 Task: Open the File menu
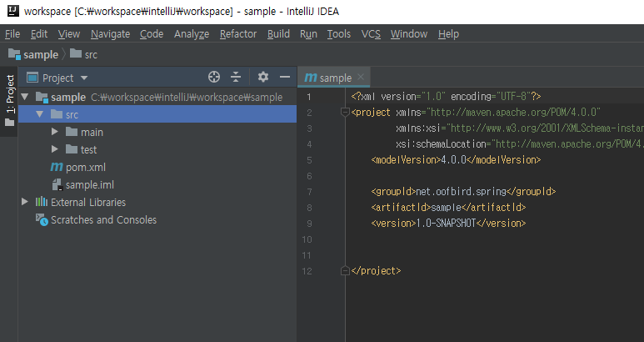click(x=12, y=34)
